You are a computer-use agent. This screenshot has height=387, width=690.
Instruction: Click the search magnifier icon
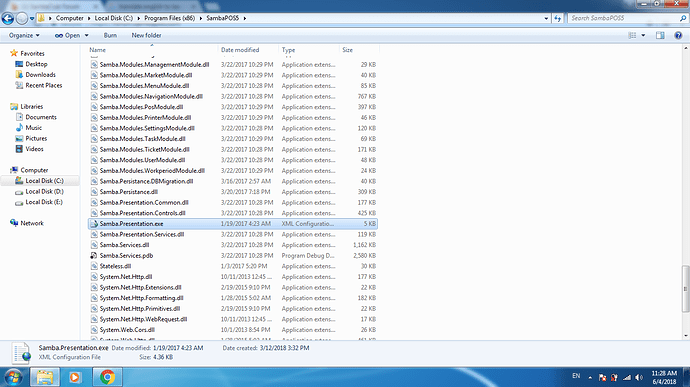(683, 18)
